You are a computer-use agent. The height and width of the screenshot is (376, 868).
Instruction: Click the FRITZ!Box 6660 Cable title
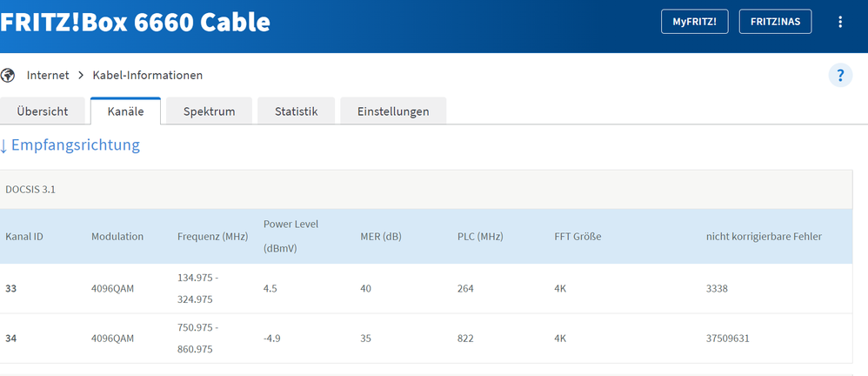(x=135, y=22)
